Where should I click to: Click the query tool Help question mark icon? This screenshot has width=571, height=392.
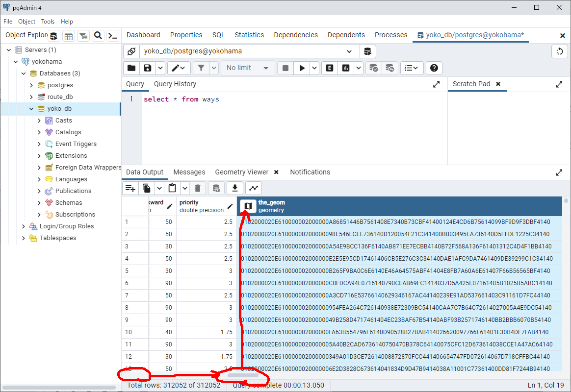click(x=434, y=68)
